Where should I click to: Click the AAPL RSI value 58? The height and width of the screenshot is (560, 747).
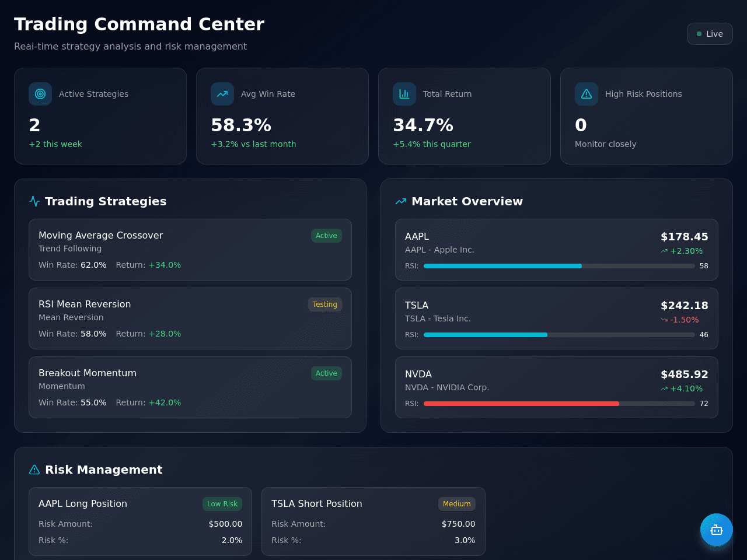704,266
